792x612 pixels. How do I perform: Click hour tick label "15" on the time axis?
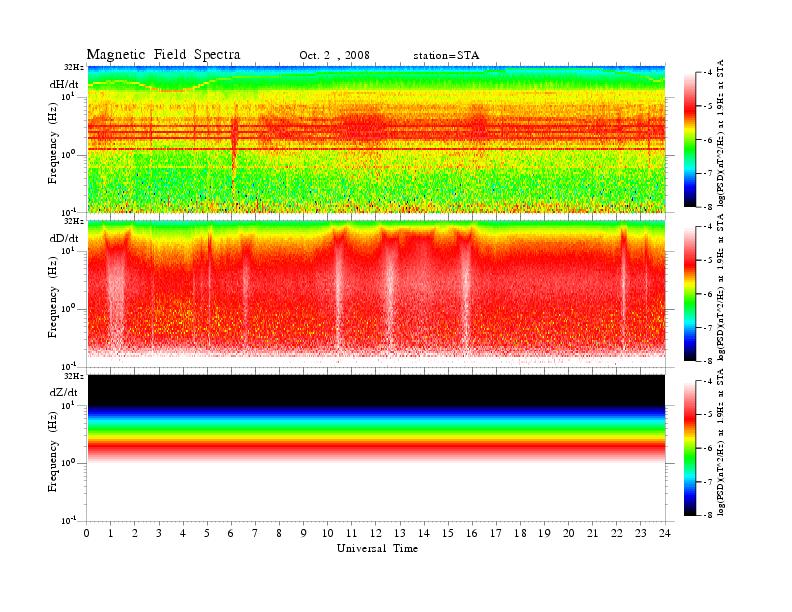[x=448, y=534]
